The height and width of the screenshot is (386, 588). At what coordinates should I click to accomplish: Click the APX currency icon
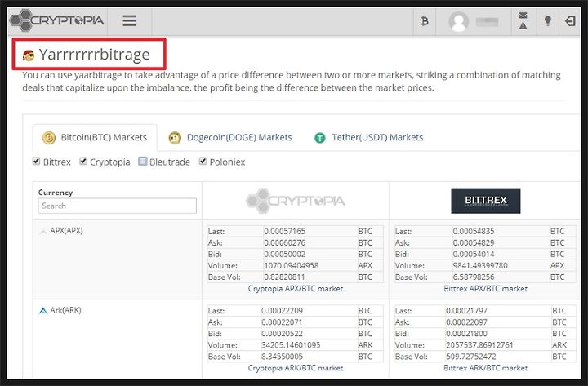point(43,231)
